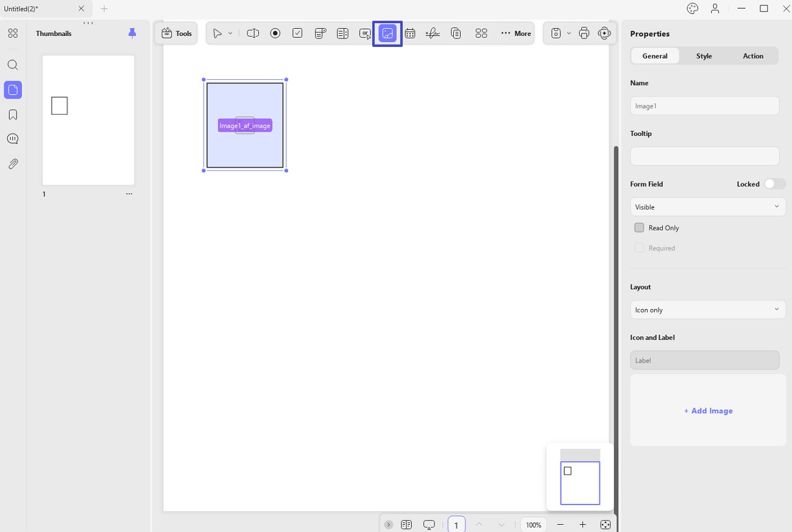The image size is (792, 532).
Task: Choose the Check Box form tool
Action: (x=297, y=34)
